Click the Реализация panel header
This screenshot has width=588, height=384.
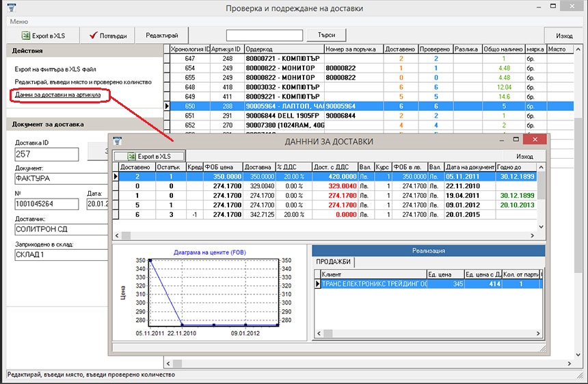tap(428, 251)
